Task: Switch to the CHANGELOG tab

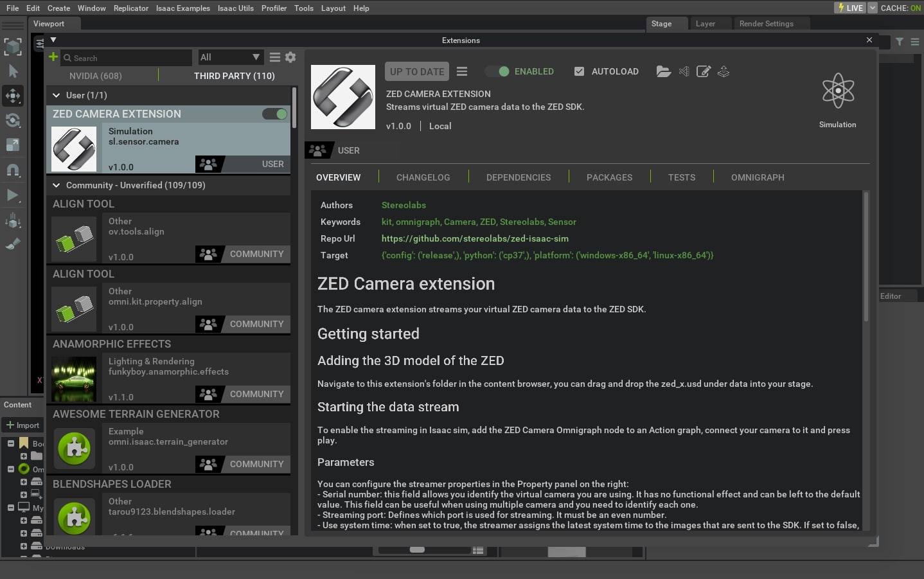Action: point(423,177)
